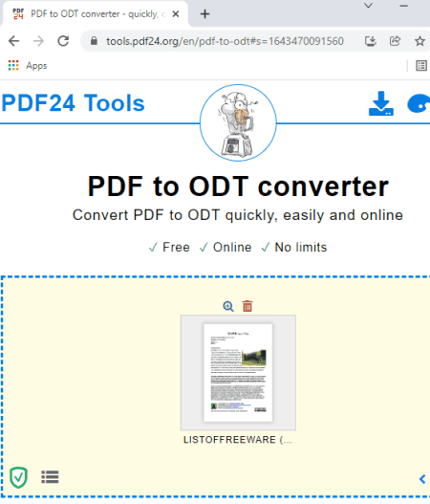Screen dimensions: 430x504
Task: Open the tab search chevron
Action: click(368, 6)
